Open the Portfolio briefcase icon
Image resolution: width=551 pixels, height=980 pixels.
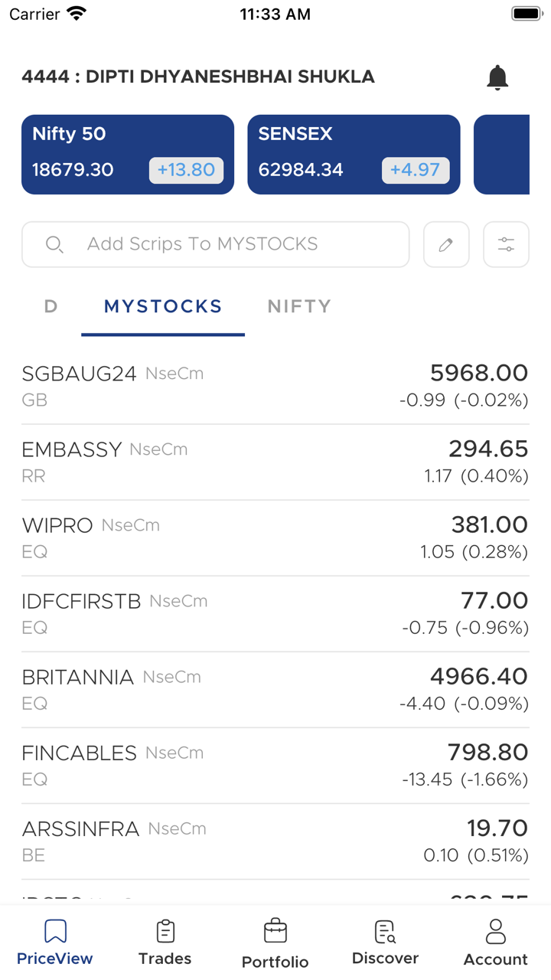275,932
